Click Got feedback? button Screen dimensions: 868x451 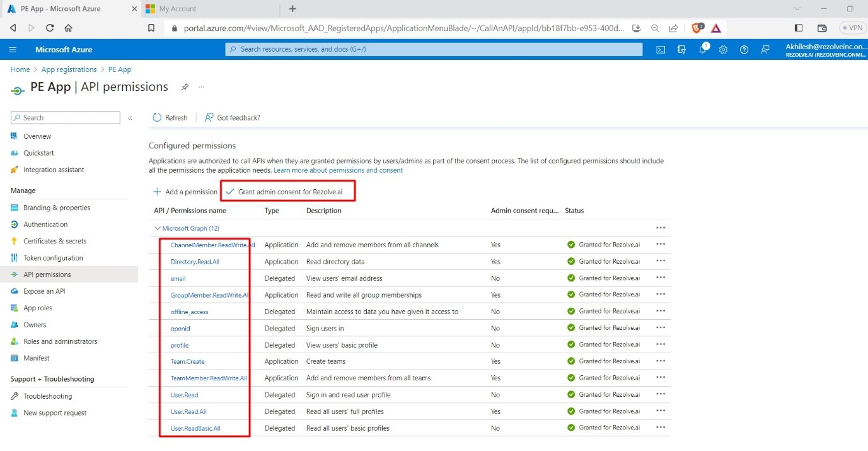click(232, 118)
